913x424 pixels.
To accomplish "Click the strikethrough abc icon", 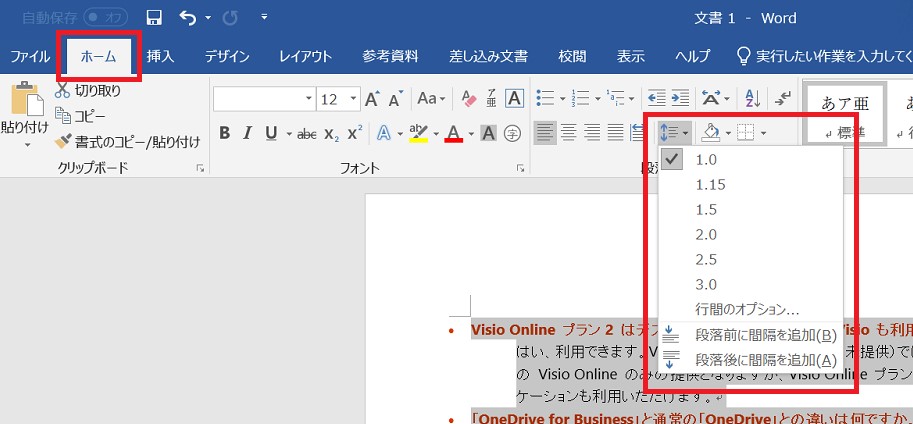I will [x=307, y=133].
